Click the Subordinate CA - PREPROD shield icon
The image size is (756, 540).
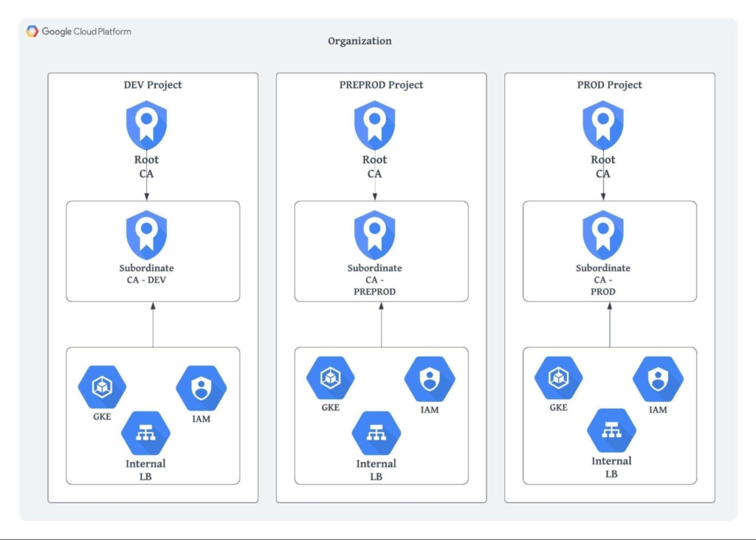[x=374, y=235]
